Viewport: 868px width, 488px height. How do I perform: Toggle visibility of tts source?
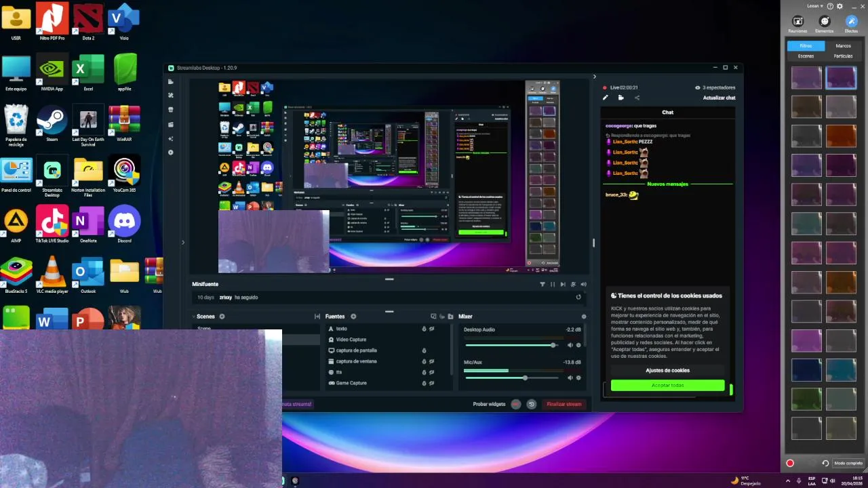pyautogui.click(x=432, y=372)
